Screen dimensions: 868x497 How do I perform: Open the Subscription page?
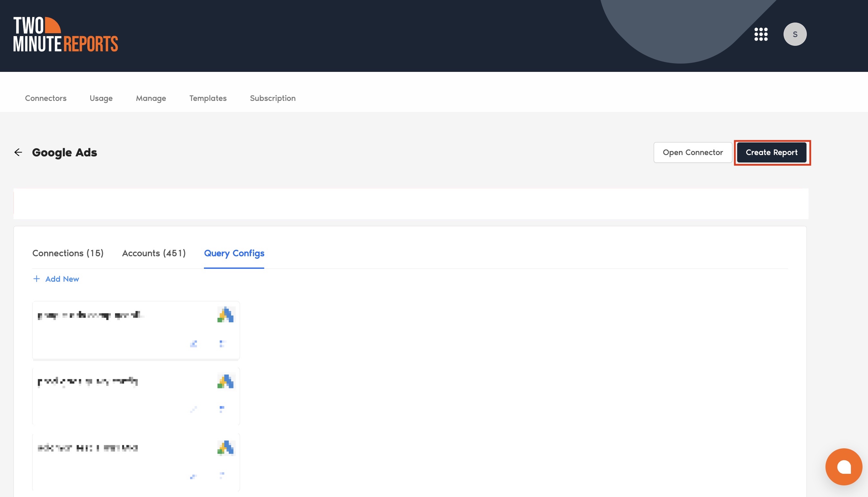[x=273, y=98]
